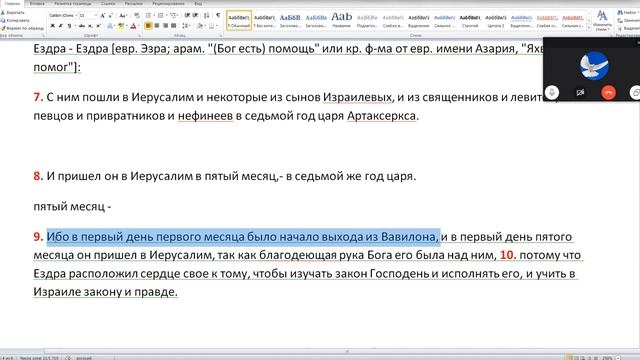Expand the styles gallery with the More arrow

[x=589, y=27]
